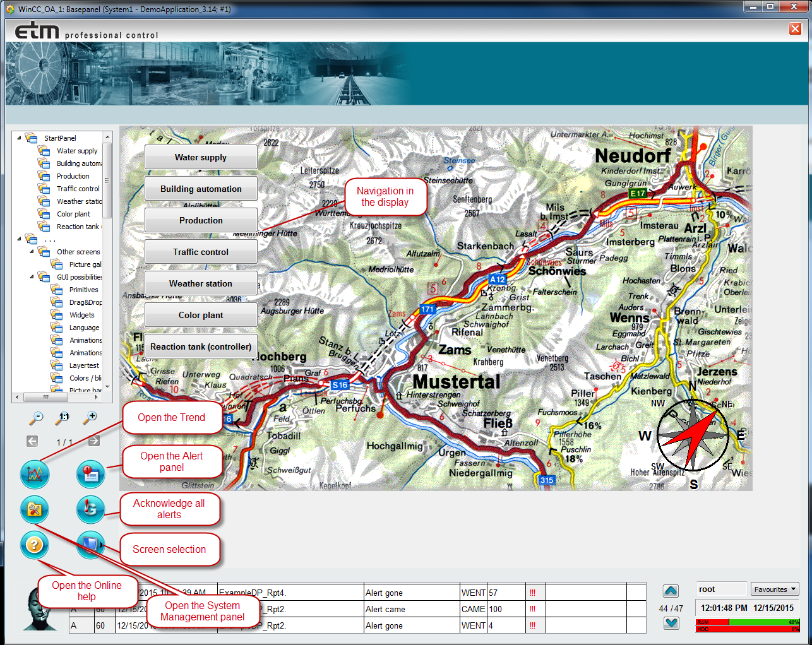This screenshot has width=812, height=645.
Task: Click the 12/15/2015 date display
Action: click(x=773, y=608)
